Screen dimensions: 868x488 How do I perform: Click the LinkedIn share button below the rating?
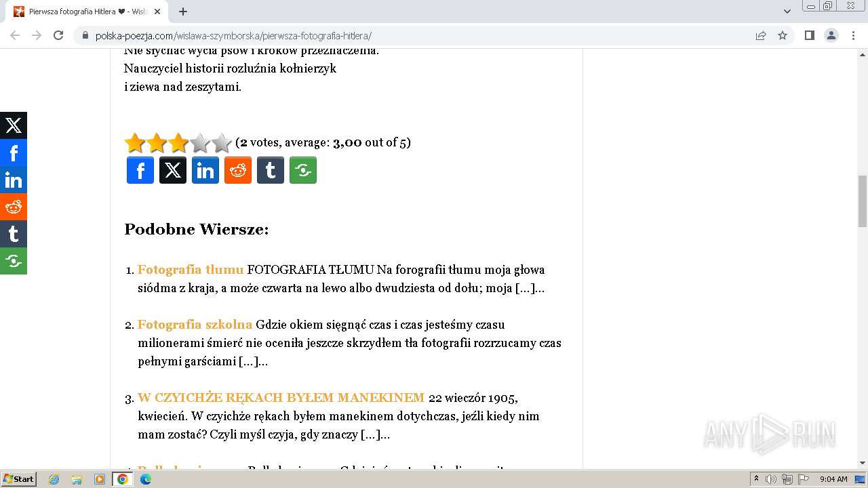(x=205, y=170)
